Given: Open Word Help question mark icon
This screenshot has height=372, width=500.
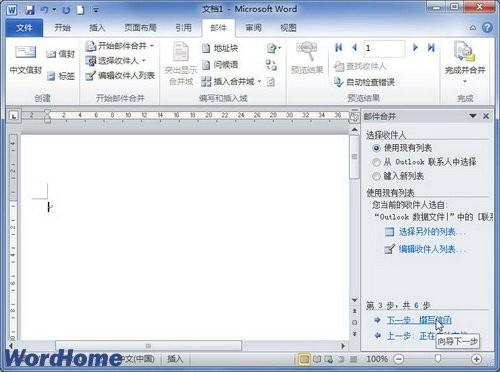Looking at the screenshot, I should [x=487, y=28].
